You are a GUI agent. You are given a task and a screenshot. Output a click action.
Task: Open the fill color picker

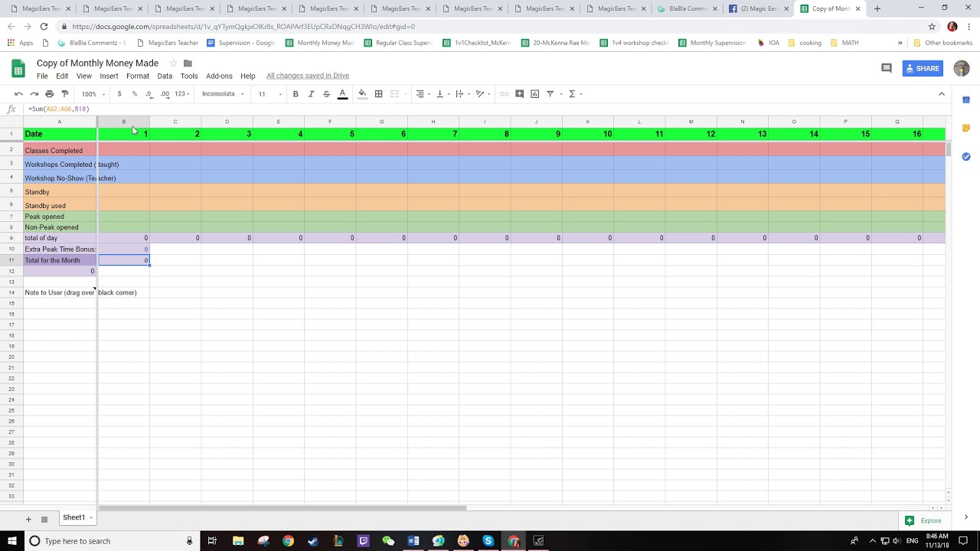(x=362, y=94)
